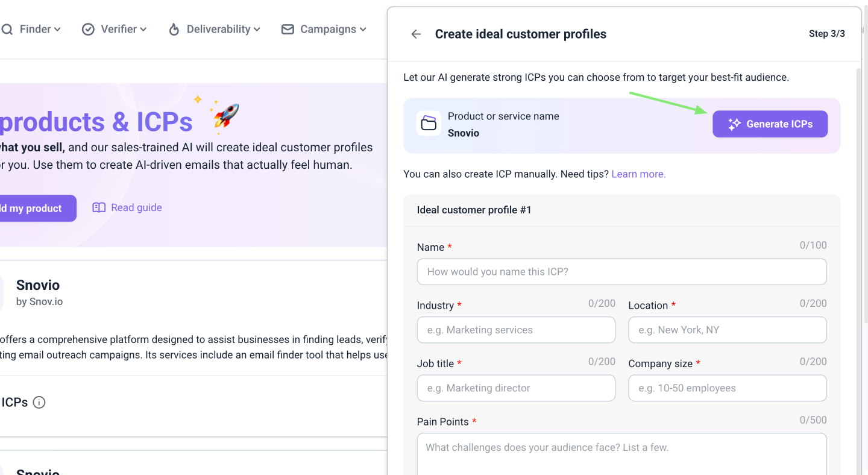Click the Campaigns envelope icon

288,29
